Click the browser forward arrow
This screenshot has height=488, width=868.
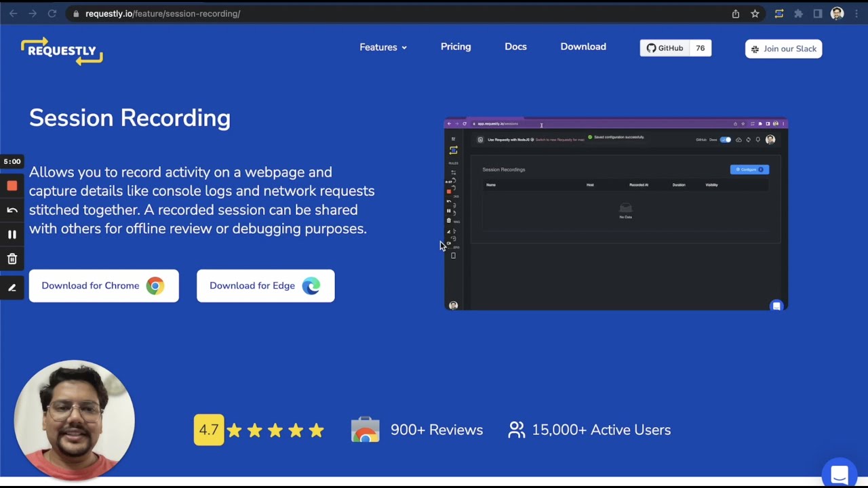coord(33,14)
